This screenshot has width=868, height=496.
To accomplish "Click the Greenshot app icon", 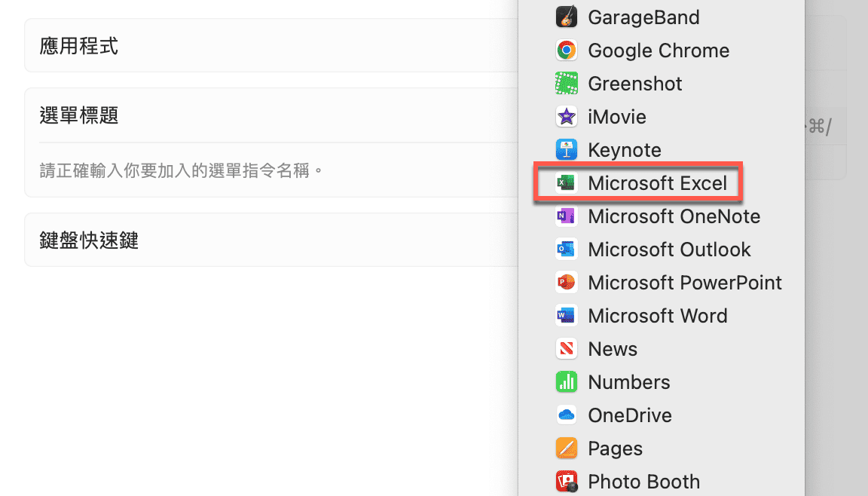I will (x=567, y=84).
